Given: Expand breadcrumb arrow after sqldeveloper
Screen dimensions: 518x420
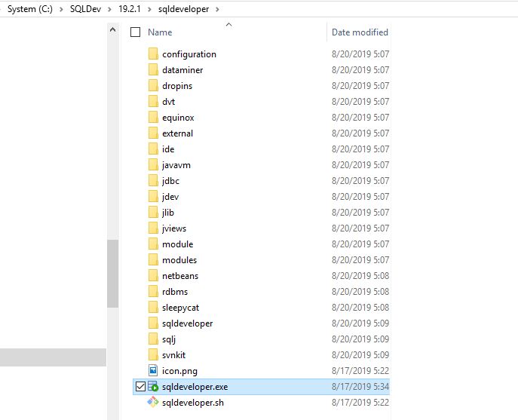Looking at the screenshot, I should tap(217, 9).
